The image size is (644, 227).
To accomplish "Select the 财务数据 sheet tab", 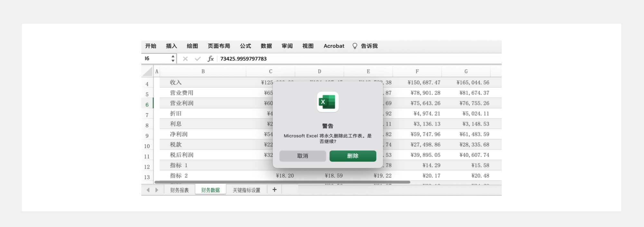I will pyautogui.click(x=211, y=190).
